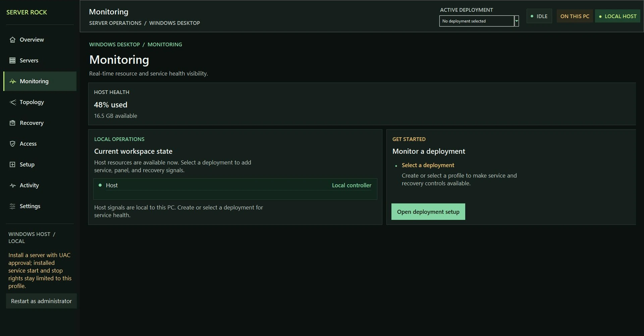Screen dimensions: 644x336
Task: Click Restart as administrator button
Action: tap(41, 301)
